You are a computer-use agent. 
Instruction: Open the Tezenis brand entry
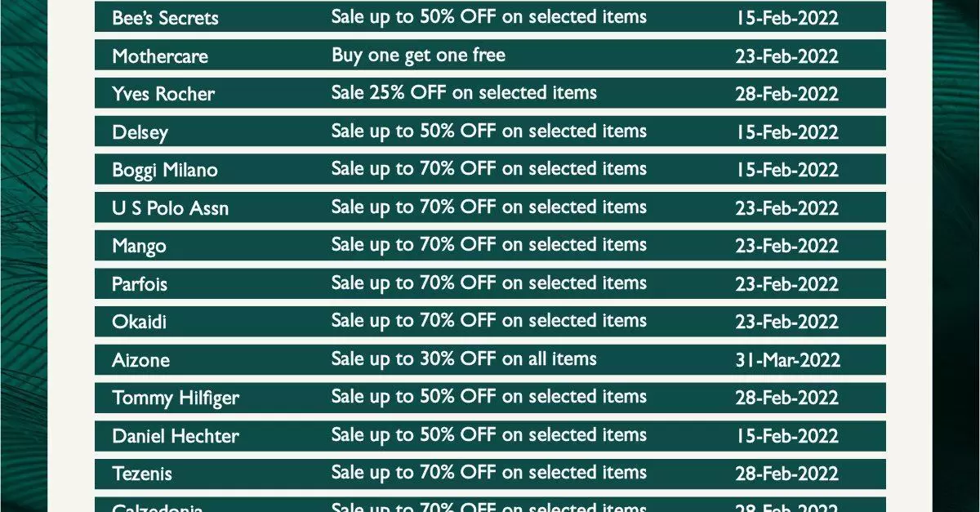pyautogui.click(x=142, y=474)
